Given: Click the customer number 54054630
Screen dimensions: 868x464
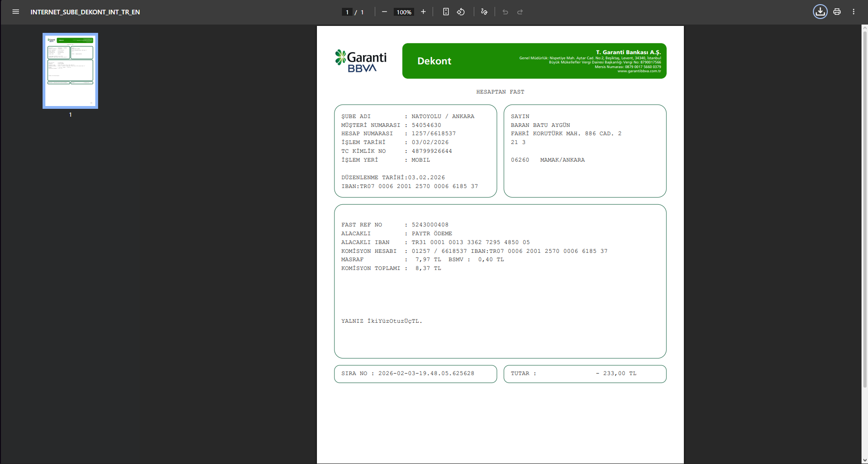Looking at the screenshot, I should click(x=426, y=125).
